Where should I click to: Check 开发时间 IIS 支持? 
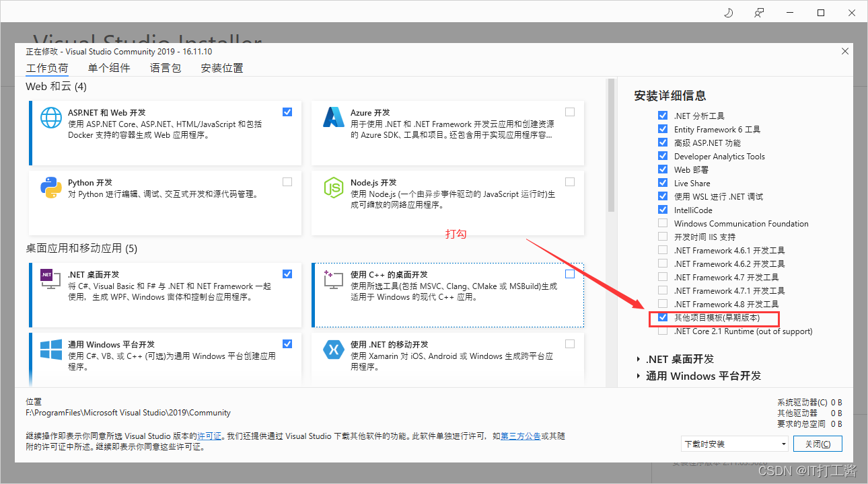(x=663, y=237)
